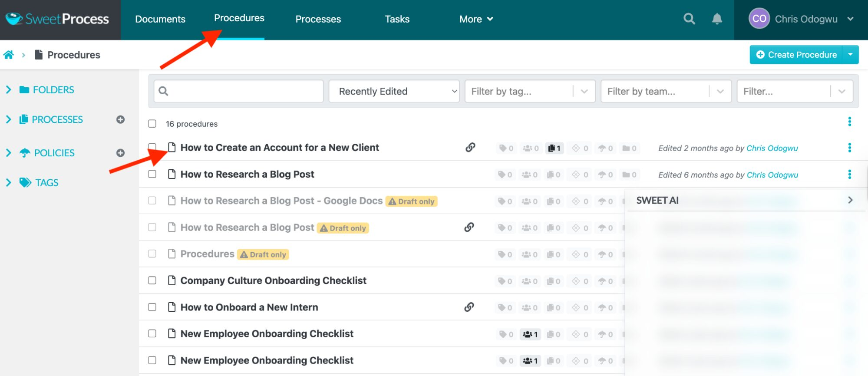This screenshot has width=868, height=376.
Task: Open Chris Odogwu link on first row
Action: pos(772,148)
